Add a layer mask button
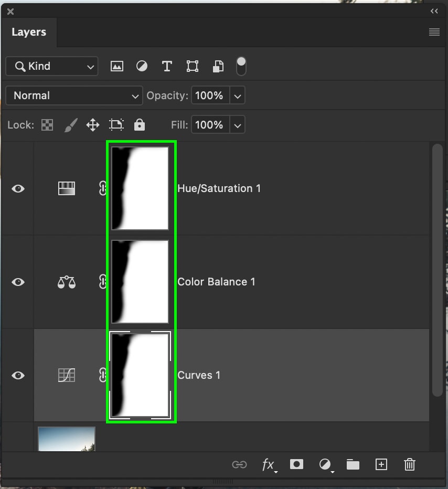The height and width of the screenshot is (489, 448). click(x=296, y=464)
